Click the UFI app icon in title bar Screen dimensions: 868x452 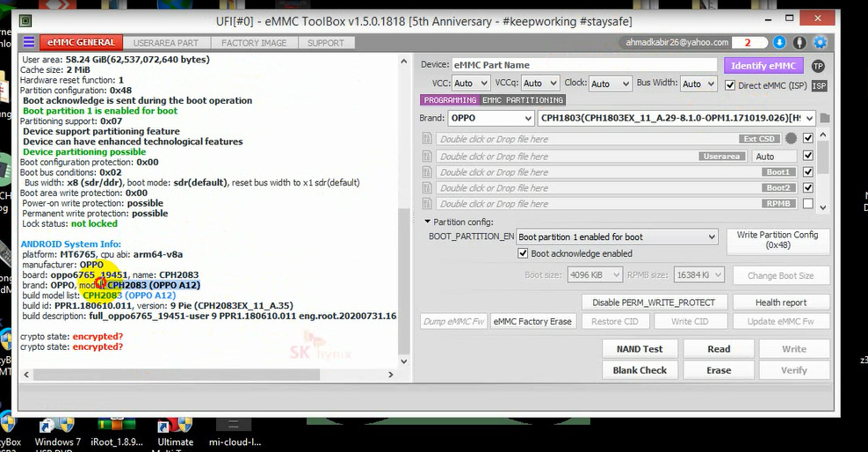pos(25,21)
